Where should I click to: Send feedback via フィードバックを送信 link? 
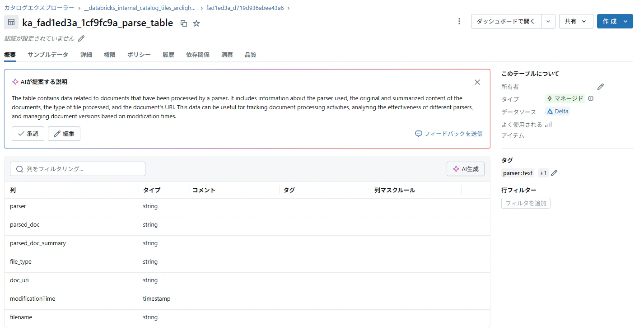[449, 134]
